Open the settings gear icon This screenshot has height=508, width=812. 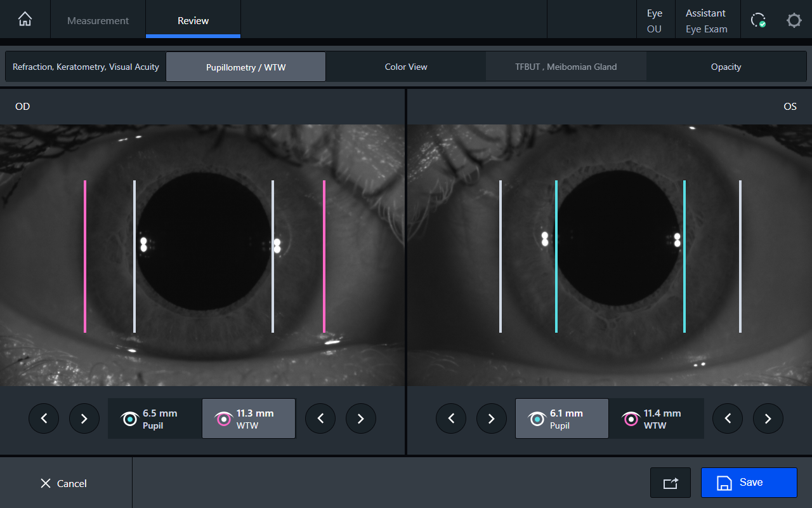click(x=794, y=20)
